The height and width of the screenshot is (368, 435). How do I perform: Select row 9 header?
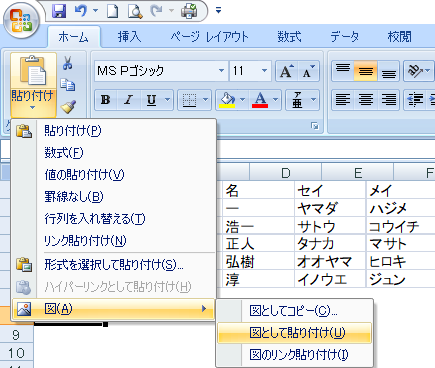pos(16,335)
